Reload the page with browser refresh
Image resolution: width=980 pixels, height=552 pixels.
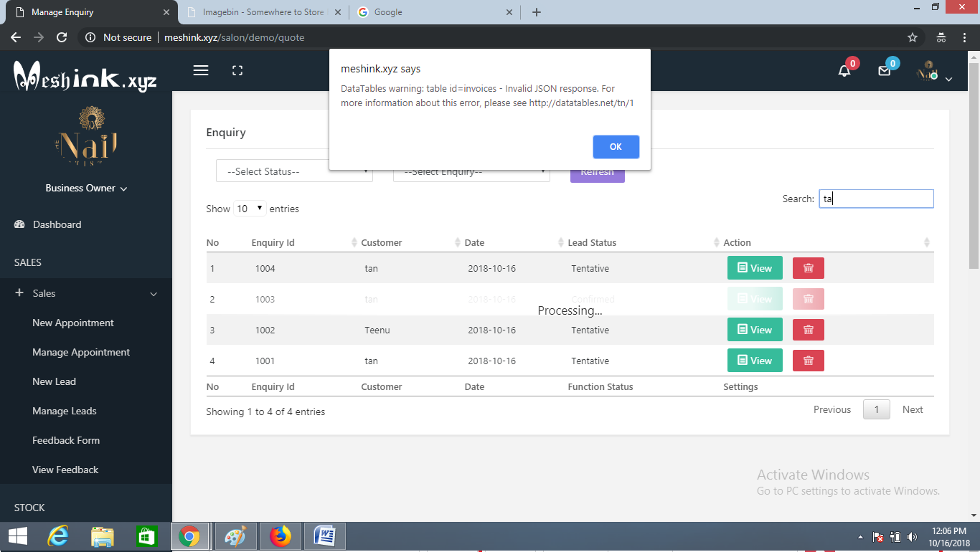[62, 37]
